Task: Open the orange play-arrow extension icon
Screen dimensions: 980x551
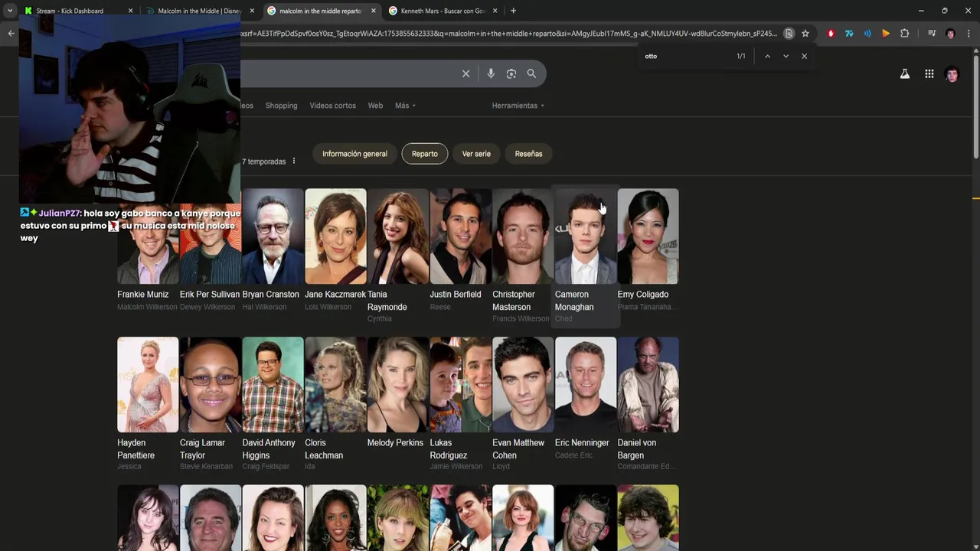Action: point(886,34)
